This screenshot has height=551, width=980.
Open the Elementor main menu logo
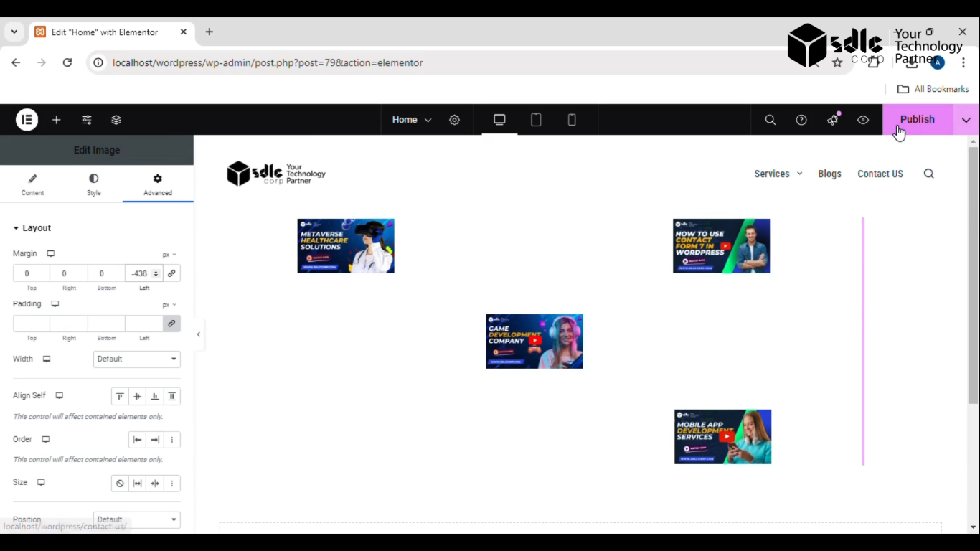tap(27, 120)
